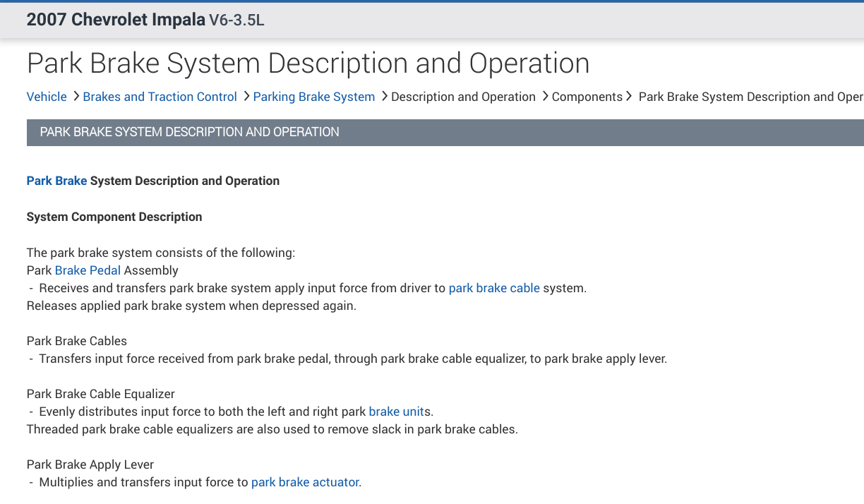Click chevron before Components breadcrumb
864x504 pixels.
[546, 96]
